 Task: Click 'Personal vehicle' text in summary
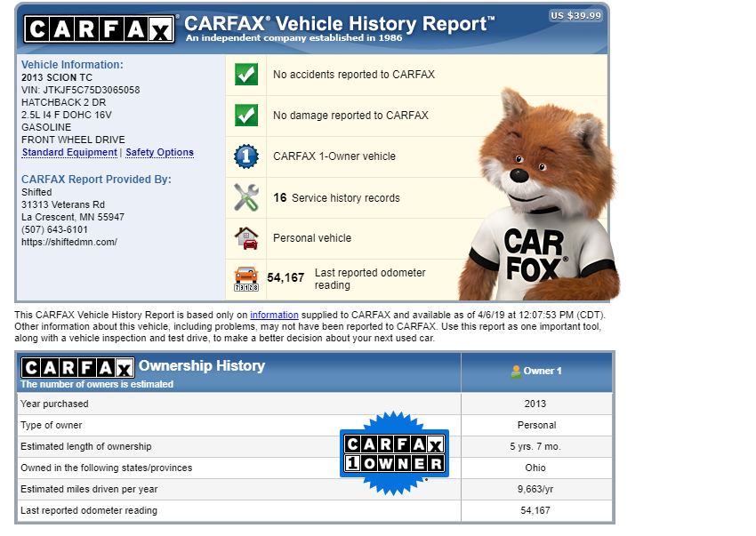pos(312,238)
